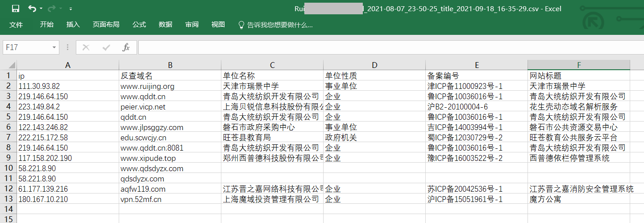Select column E header
Viewport: 644px width, 223px height.
[477, 65]
